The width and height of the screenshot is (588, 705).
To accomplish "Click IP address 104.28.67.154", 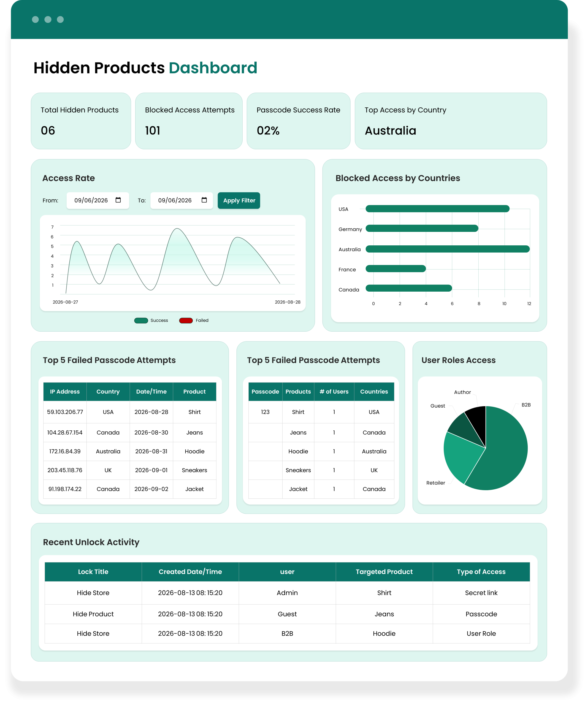I will (x=65, y=432).
